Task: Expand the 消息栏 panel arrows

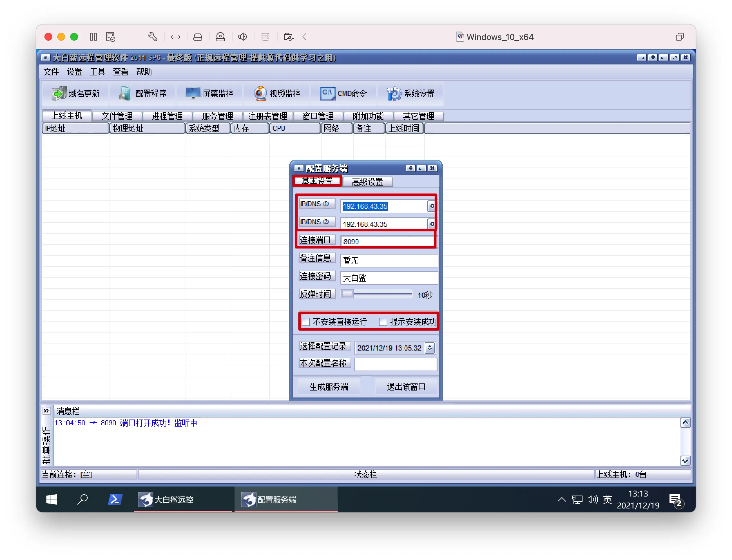Action: click(46, 411)
